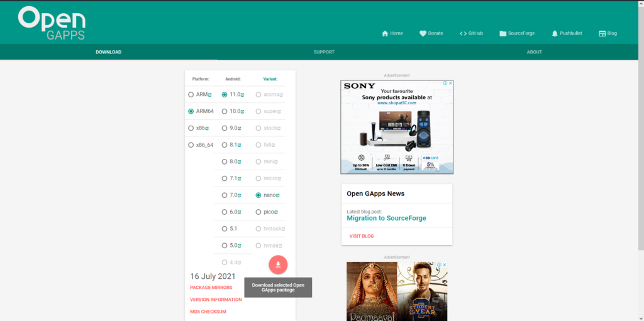This screenshot has width=644, height=321.
Task: Switch to the SUPPORT tab
Action: click(x=324, y=52)
